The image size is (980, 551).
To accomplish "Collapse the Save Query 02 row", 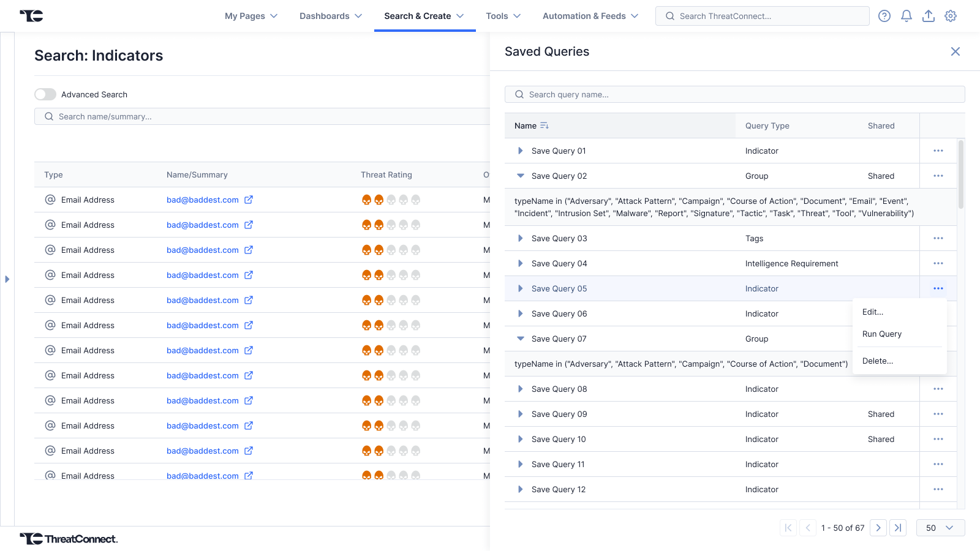I will 521,176.
